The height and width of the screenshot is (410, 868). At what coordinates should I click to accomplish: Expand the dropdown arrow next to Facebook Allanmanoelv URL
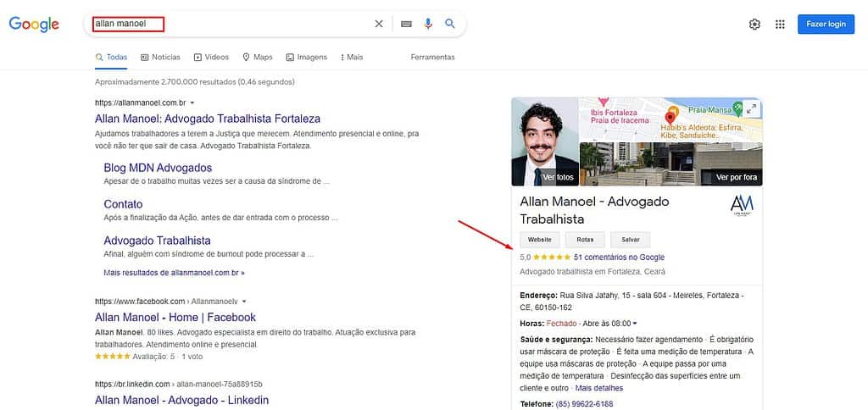pyautogui.click(x=244, y=302)
